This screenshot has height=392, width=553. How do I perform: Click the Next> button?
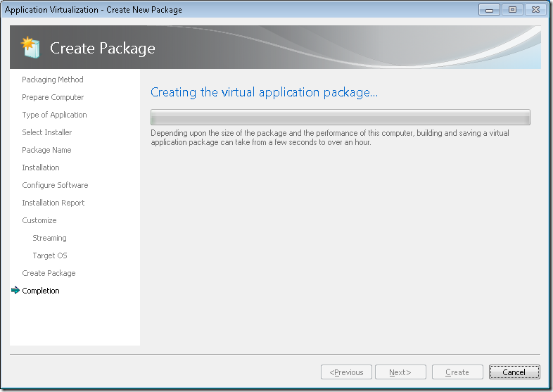coord(400,372)
